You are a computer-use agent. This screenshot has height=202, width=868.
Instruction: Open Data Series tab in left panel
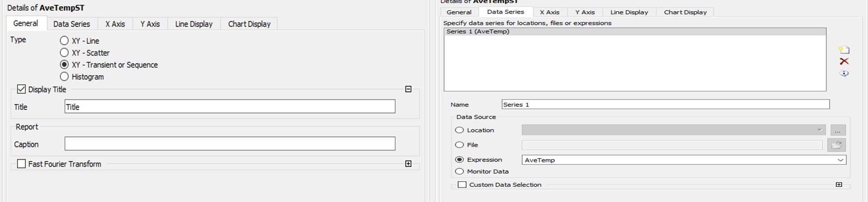pos(72,24)
